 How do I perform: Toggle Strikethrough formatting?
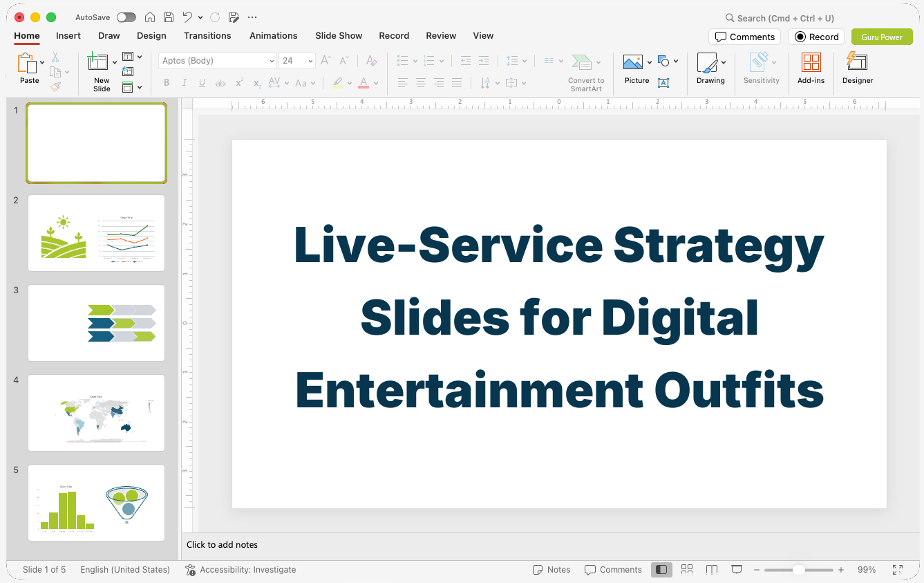[x=220, y=83]
